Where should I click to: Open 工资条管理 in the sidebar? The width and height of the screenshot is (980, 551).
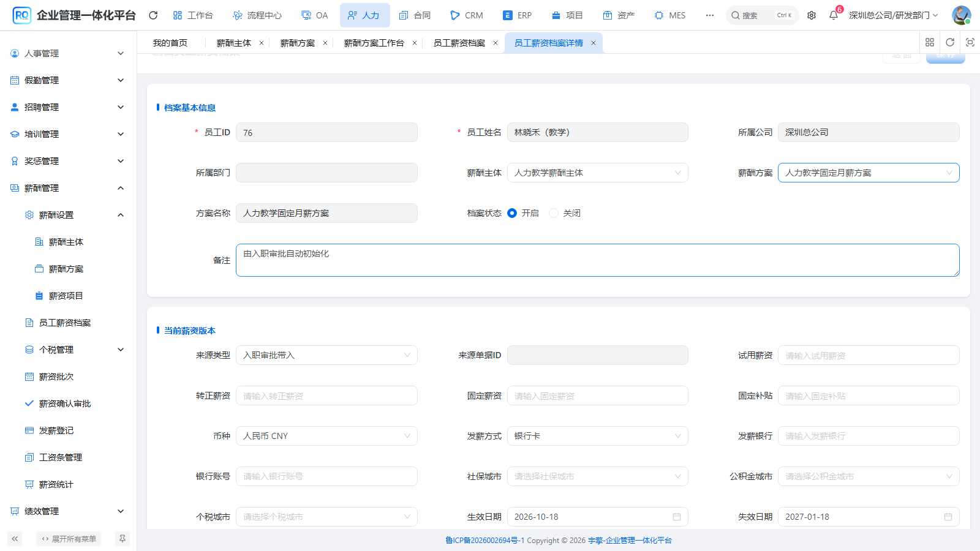60,457
